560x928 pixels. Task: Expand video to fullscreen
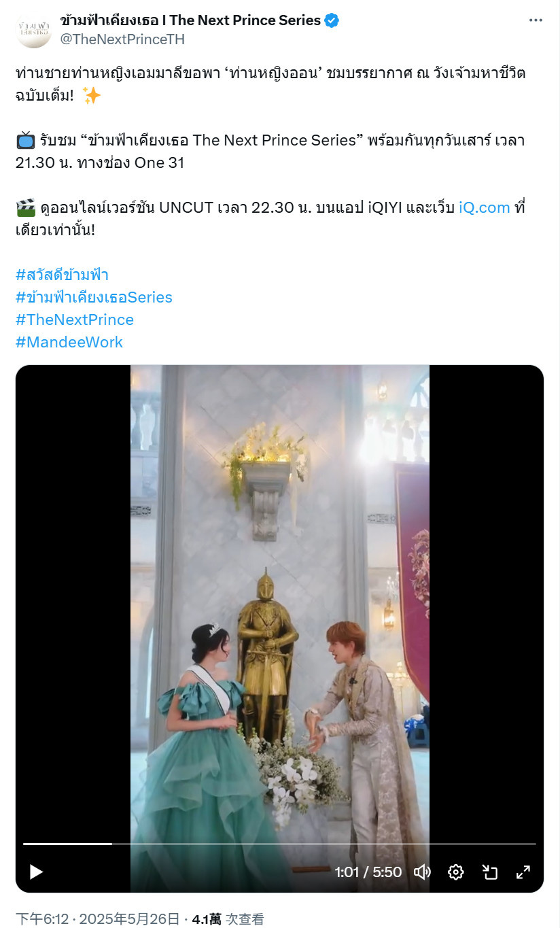523,872
